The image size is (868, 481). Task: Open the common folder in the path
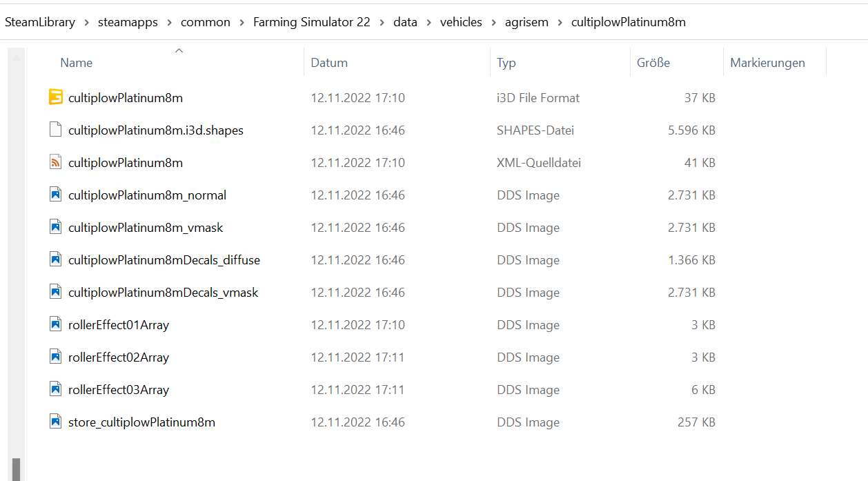tap(206, 21)
